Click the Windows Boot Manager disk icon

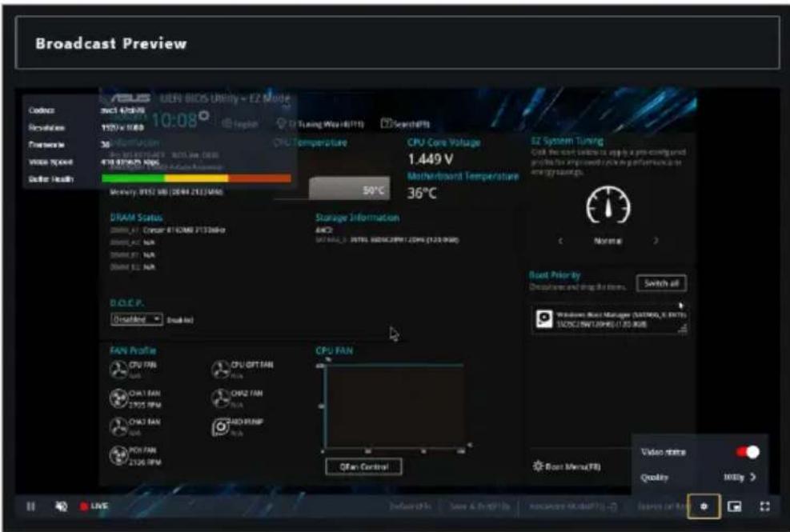click(544, 319)
